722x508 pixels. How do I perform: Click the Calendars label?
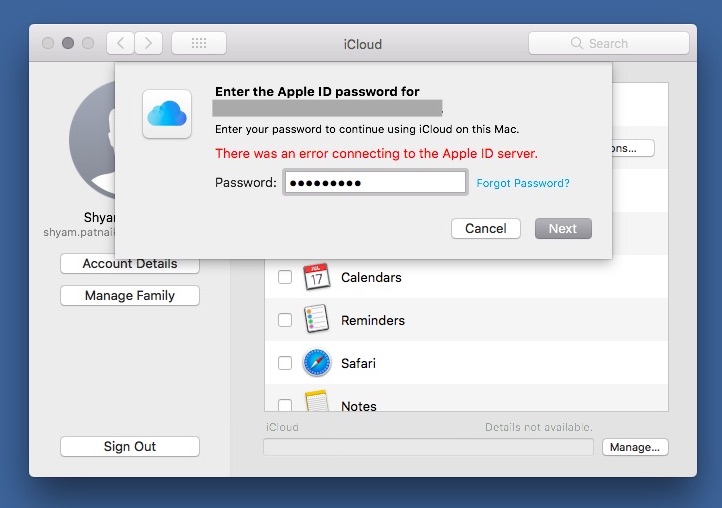[x=371, y=278]
